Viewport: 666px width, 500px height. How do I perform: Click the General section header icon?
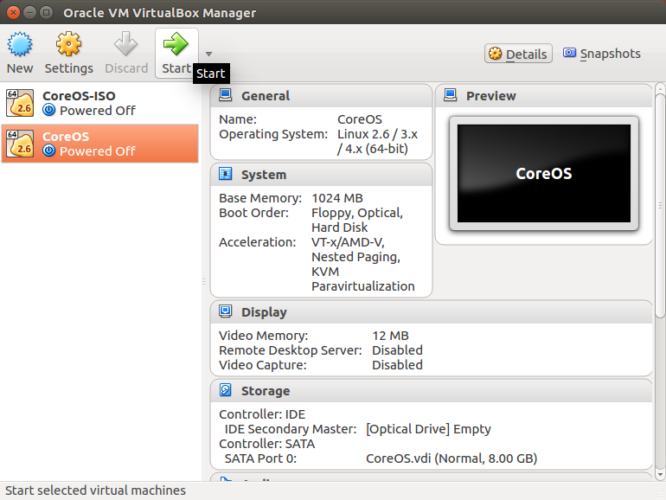point(226,96)
